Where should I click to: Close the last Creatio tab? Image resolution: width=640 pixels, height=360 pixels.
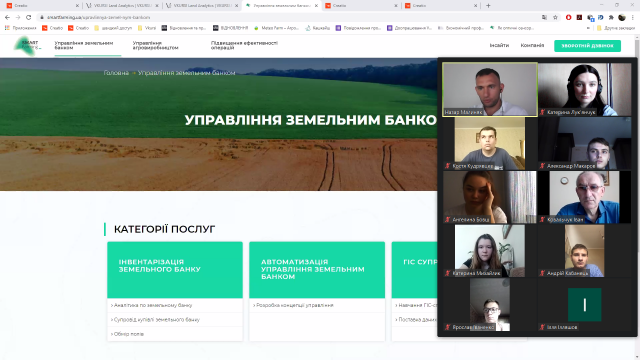(x=476, y=6)
